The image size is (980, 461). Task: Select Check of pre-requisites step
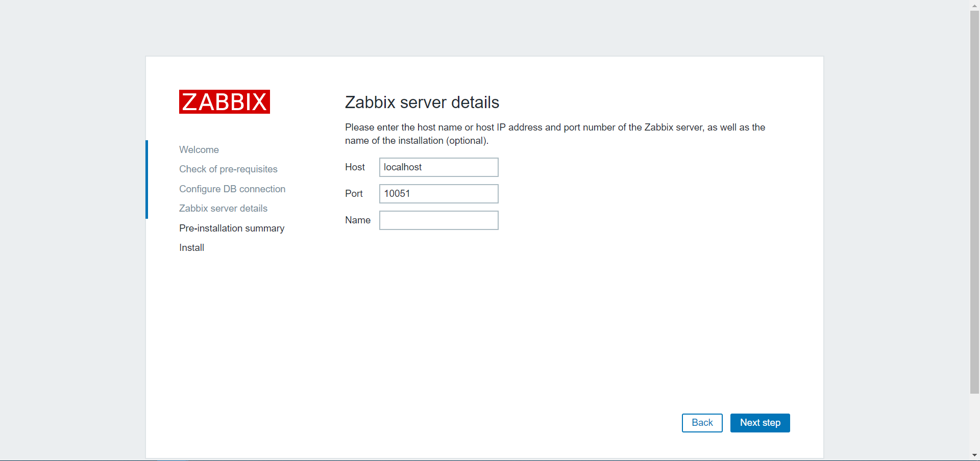click(228, 169)
